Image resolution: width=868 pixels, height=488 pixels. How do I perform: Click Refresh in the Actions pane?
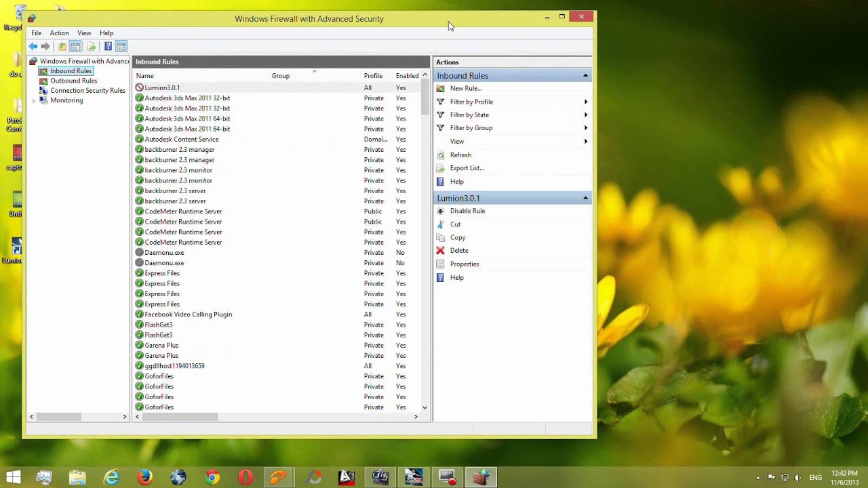[460, 155]
